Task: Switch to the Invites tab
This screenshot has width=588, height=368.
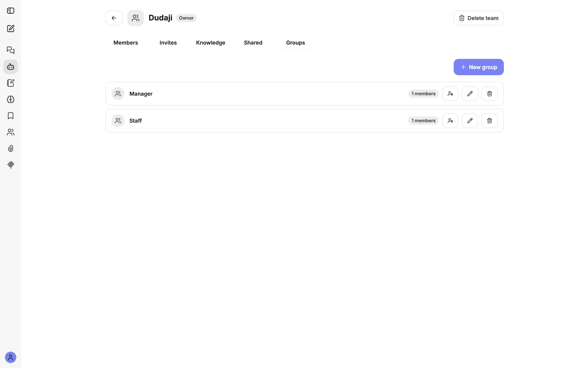Action: [168, 43]
